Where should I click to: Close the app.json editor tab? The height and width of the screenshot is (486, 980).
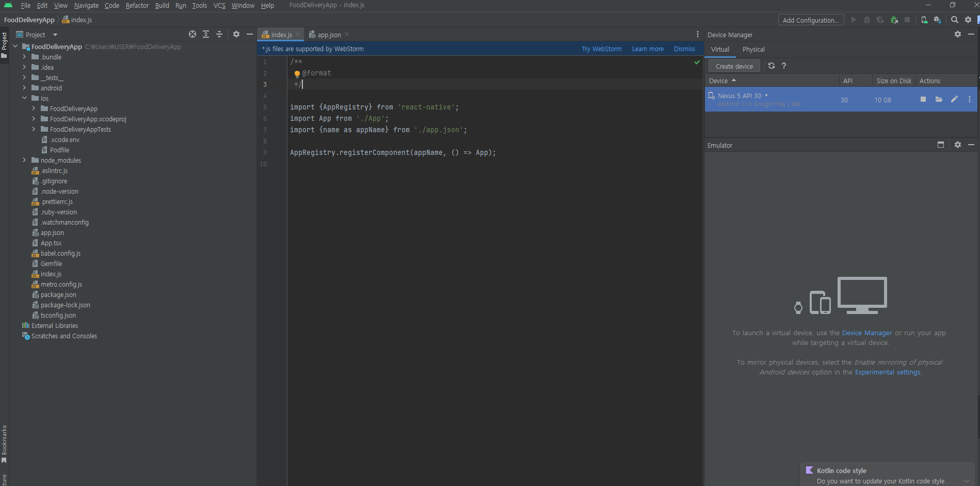[x=347, y=34]
